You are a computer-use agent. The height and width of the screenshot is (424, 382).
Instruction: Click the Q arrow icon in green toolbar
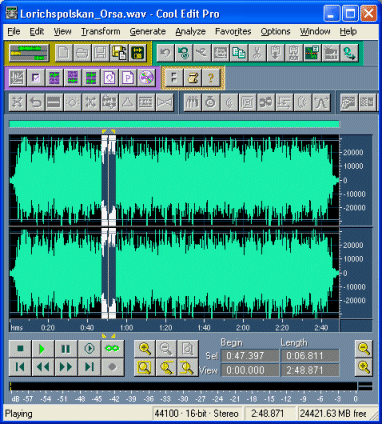(x=349, y=53)
